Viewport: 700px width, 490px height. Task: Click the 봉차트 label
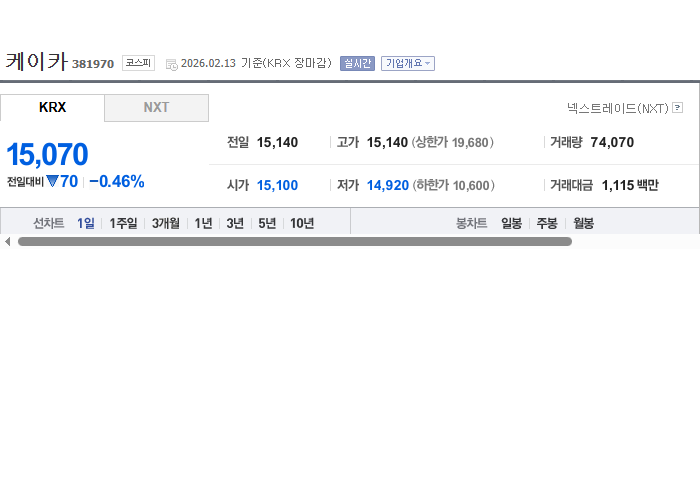[471, 223]
